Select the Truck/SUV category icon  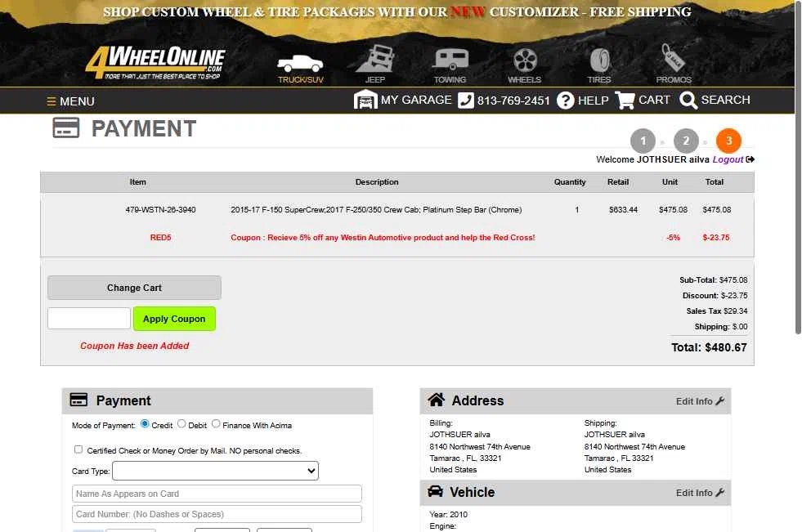[x=300, y=64]
